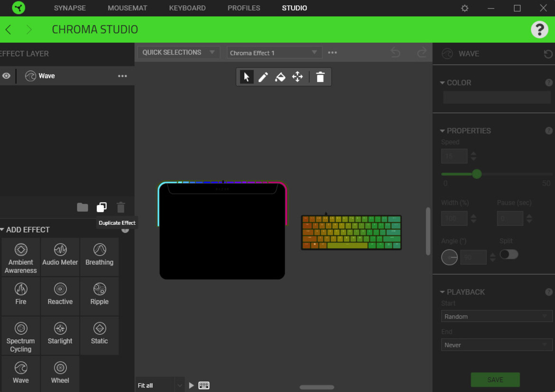Select the pen draw tool

263,77
